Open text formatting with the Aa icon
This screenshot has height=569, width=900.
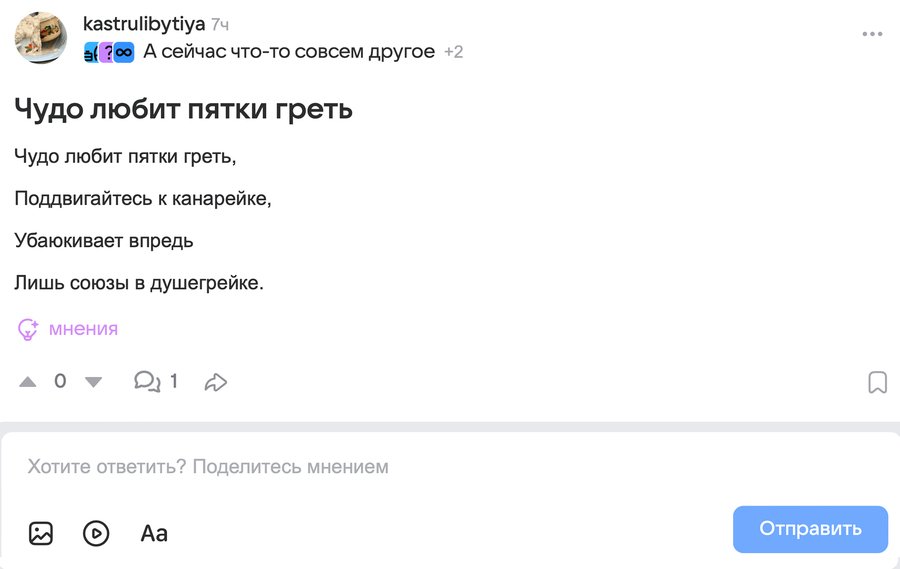click(x=154, y=533)
